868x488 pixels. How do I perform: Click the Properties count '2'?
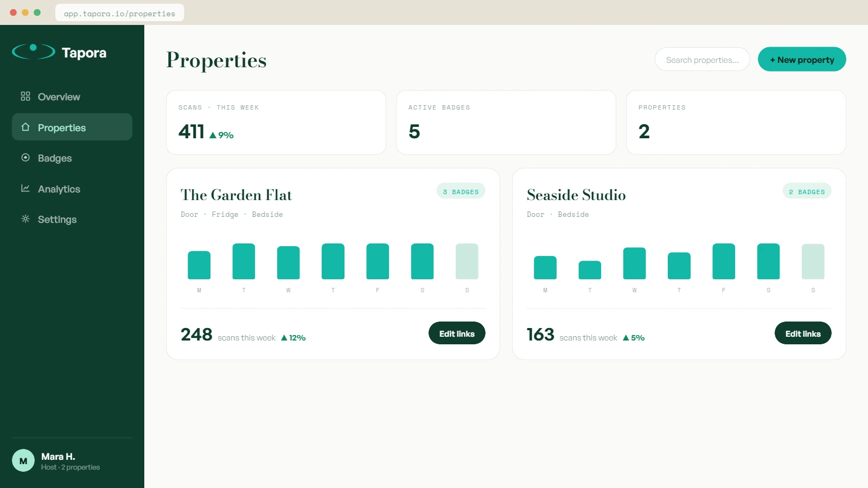click(x=644, y=131)
